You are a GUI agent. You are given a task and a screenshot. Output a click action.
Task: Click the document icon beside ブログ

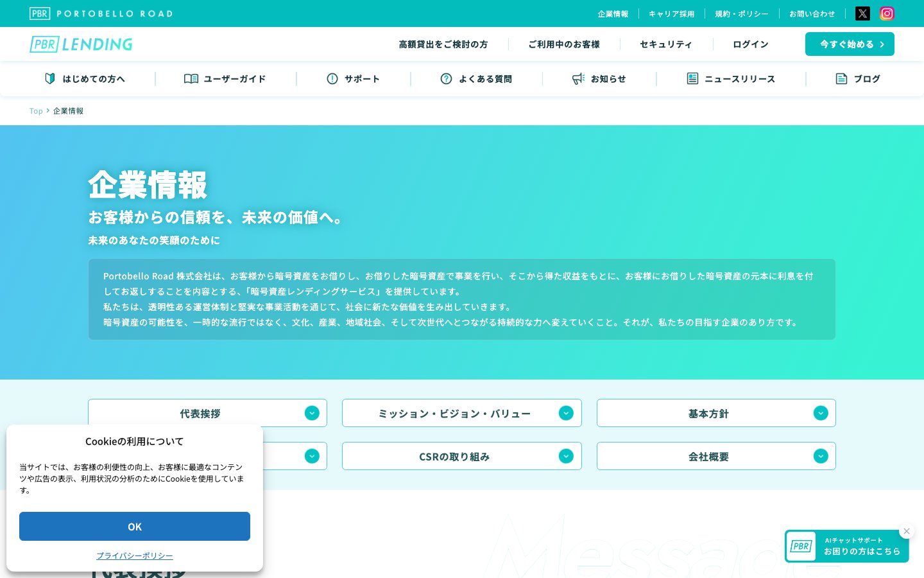[x=841, y=78]
